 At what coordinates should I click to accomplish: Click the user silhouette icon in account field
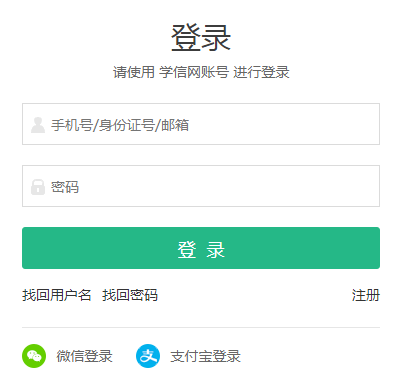(38, 125)
